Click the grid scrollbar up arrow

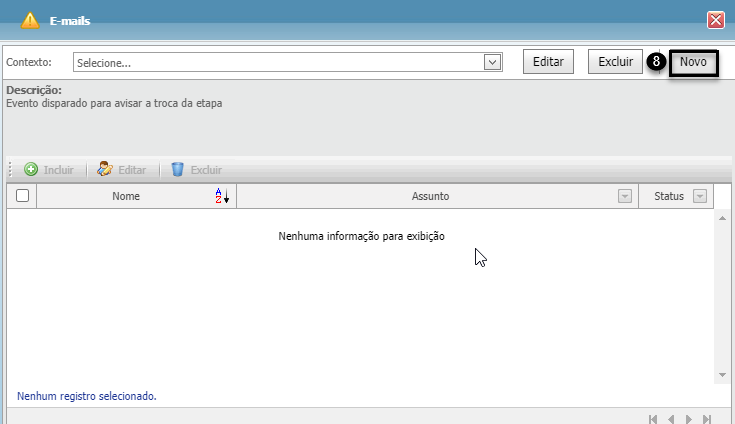pos(722,218)
